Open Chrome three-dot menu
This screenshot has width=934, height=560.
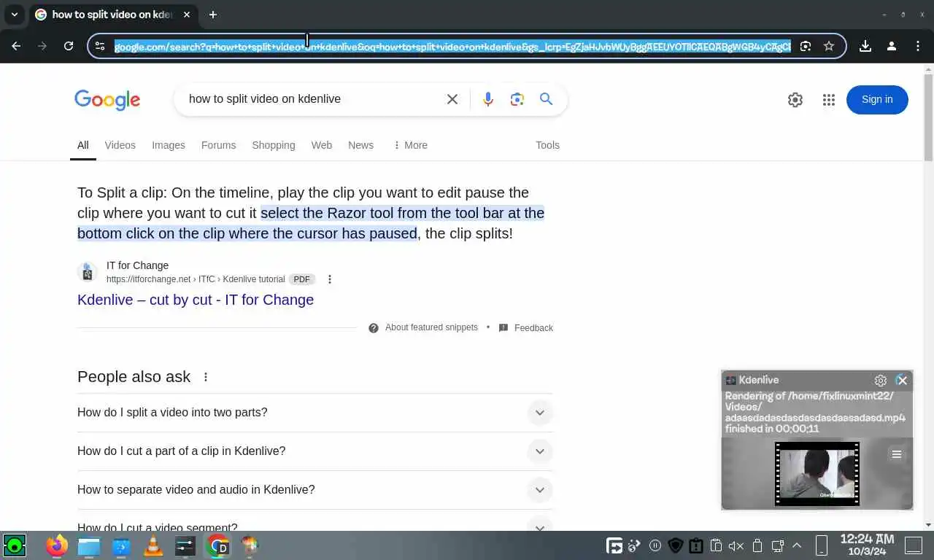coord(918,46)
